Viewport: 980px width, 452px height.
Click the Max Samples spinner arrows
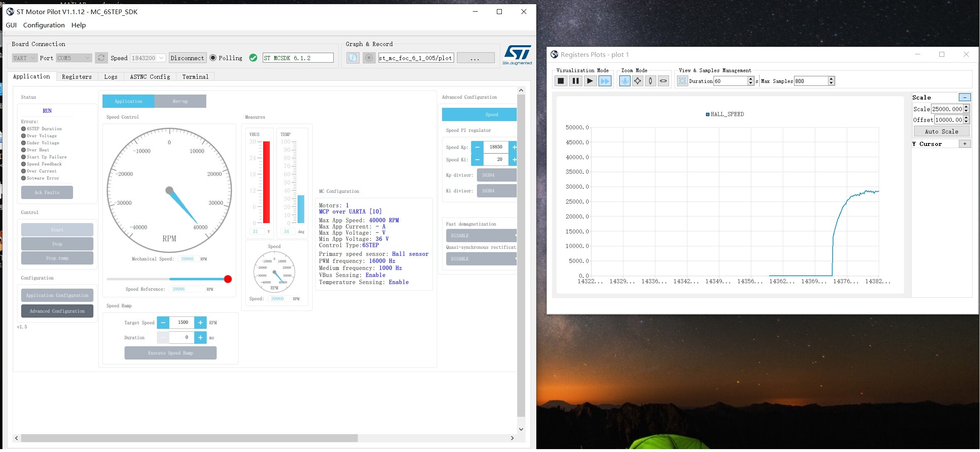[x=831, y=81]
